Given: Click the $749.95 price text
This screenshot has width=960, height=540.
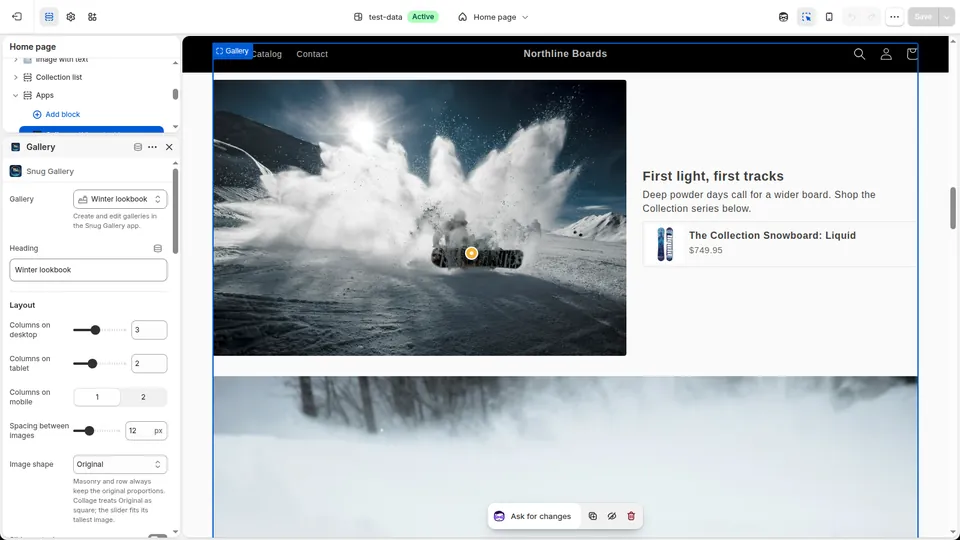Looking at the screenshot, I should coord(705,250).
